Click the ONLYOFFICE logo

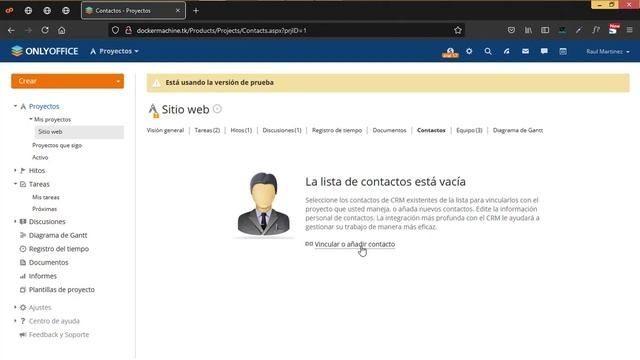point(44,51)
